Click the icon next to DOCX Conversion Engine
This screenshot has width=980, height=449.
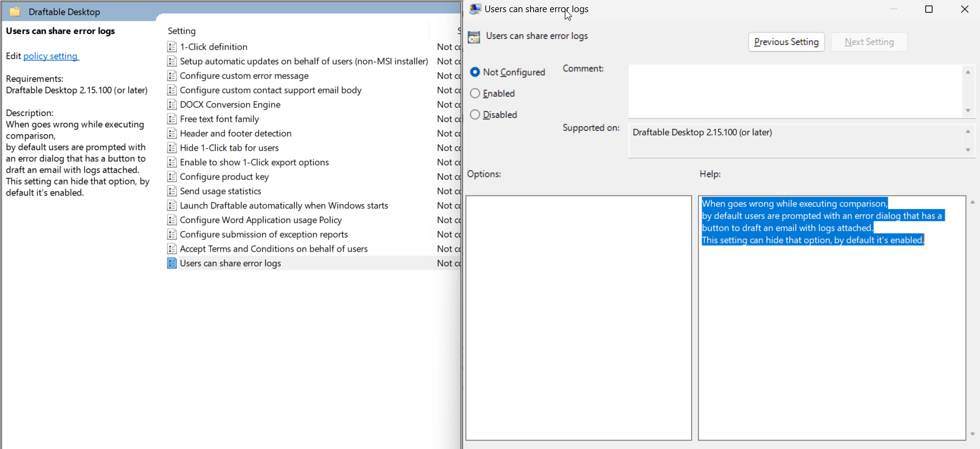coord(172,105)
